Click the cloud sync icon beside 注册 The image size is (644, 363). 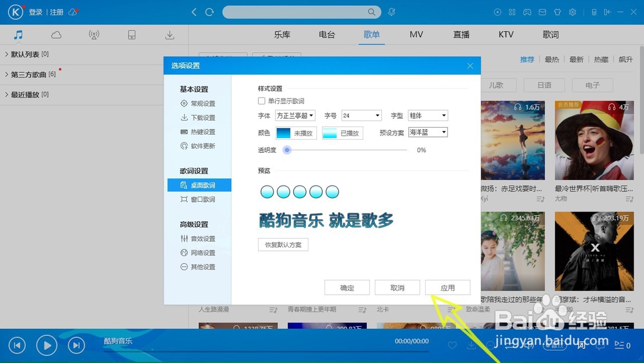tap(73, 12)
